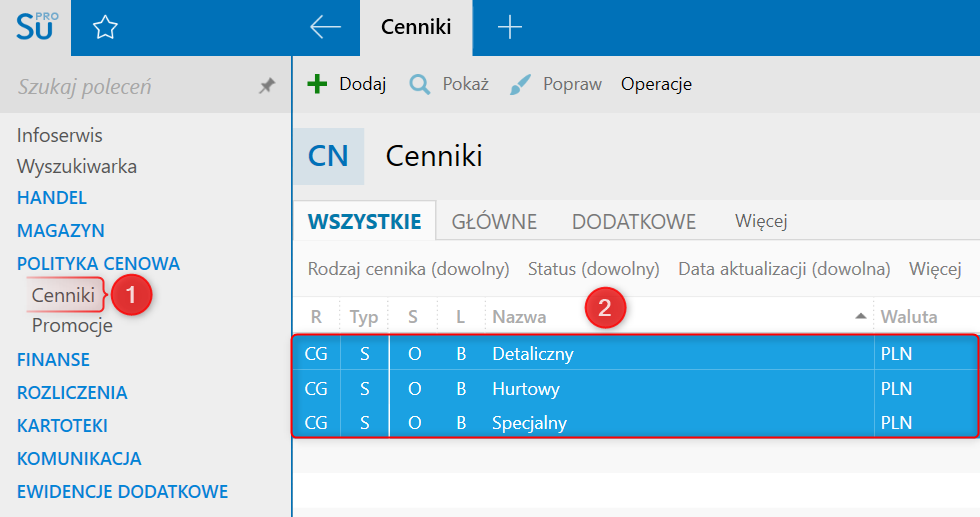Click the Szukaj poleceń search field

tap(130, 87)
